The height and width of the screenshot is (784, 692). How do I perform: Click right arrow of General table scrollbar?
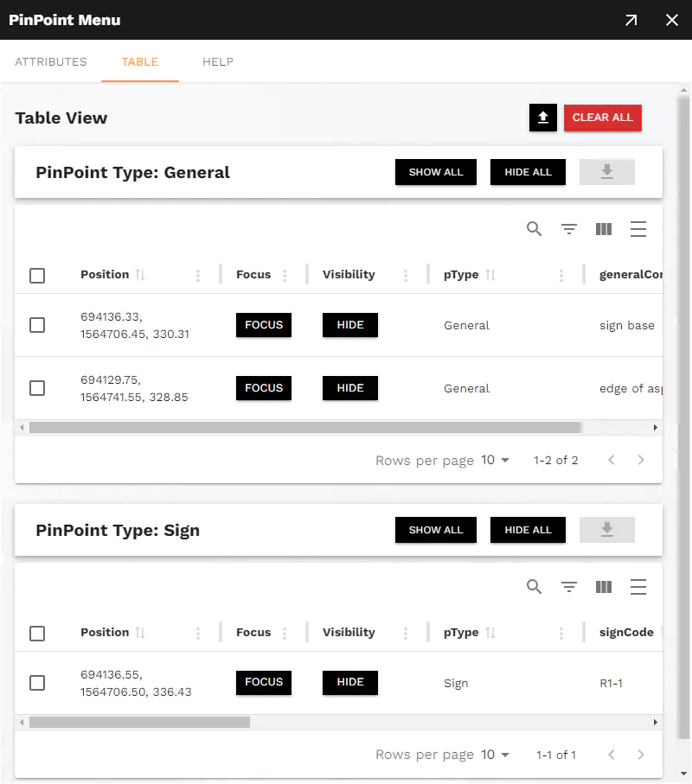(x=656, y=428)
